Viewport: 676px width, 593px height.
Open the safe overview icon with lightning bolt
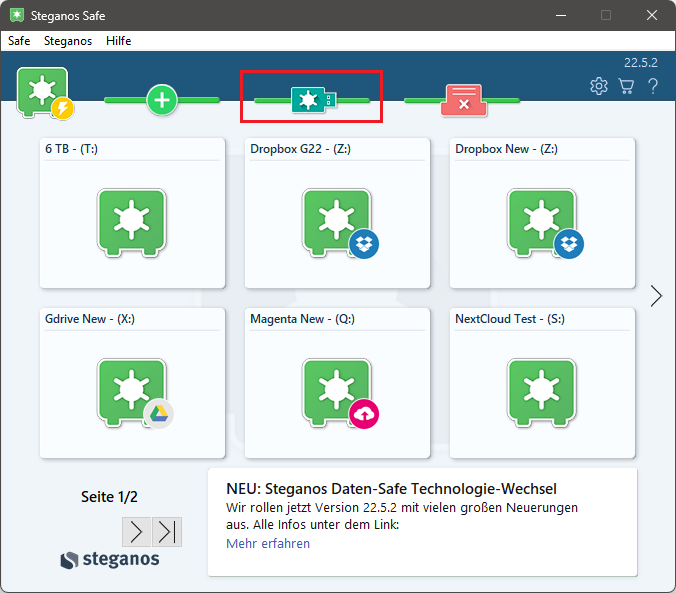point(43,94)
